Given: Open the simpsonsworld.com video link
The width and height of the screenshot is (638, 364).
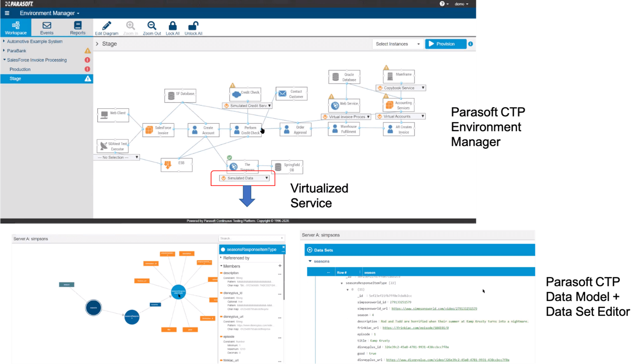Looking at the screenshot, I should click(434, 308).
